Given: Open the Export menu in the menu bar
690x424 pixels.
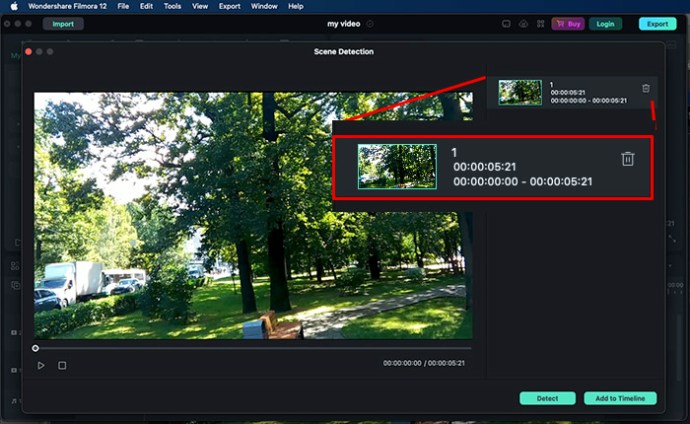Looking at the screenshot, I should pyautogui.click(x=230, y=6).
